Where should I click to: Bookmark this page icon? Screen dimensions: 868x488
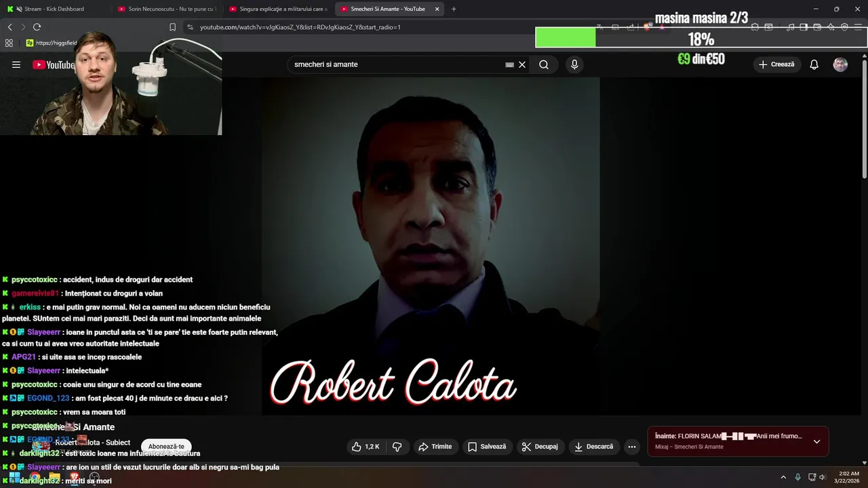tap(172, 27)
